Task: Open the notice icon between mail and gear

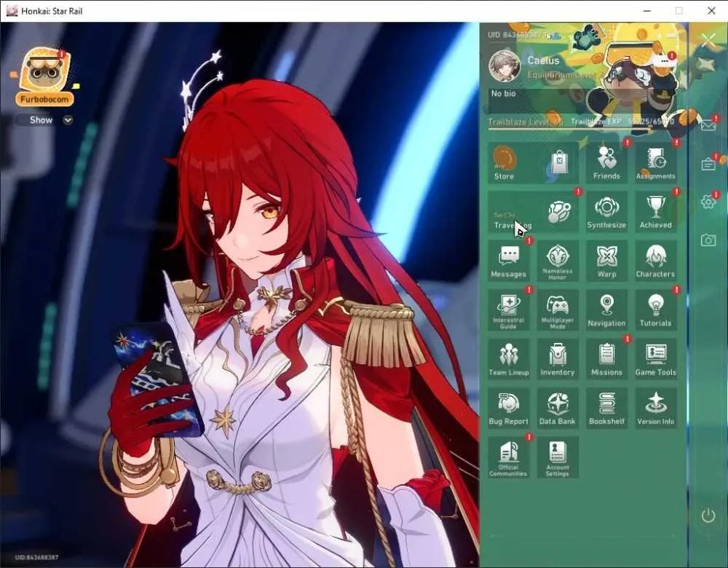Action: (x=708, y=164)
